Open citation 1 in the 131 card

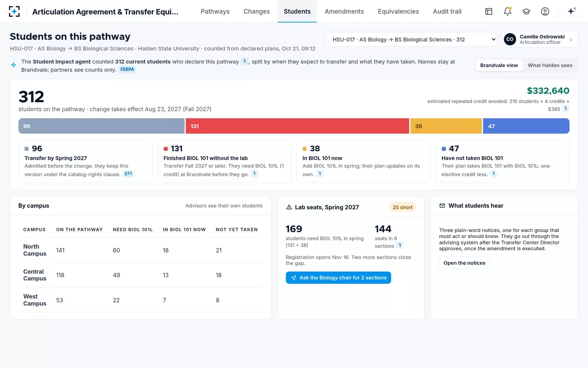pyautogui.click(x=254, y=174)
